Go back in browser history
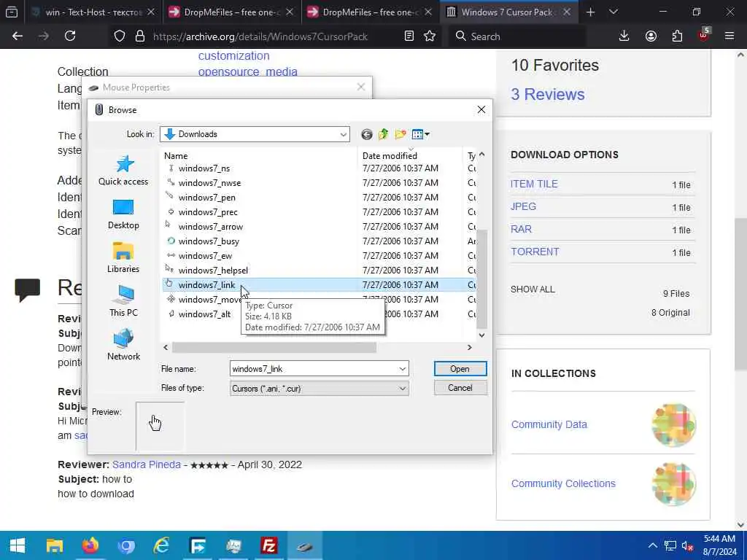The height and width of the screenshot is (560, 747). coord(18,36)
